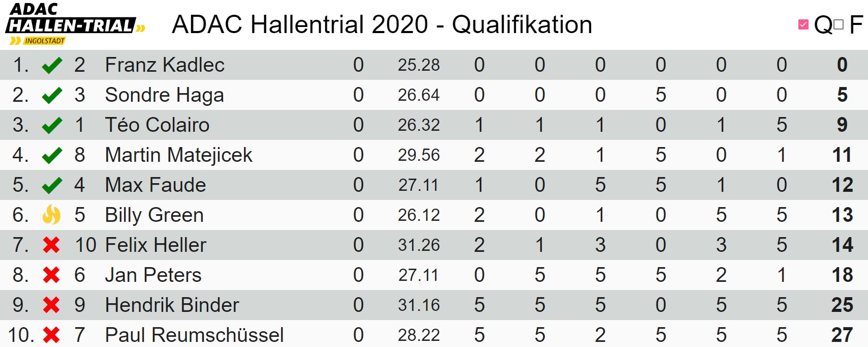Click red cross beside Felix Heller

point(51,245)
